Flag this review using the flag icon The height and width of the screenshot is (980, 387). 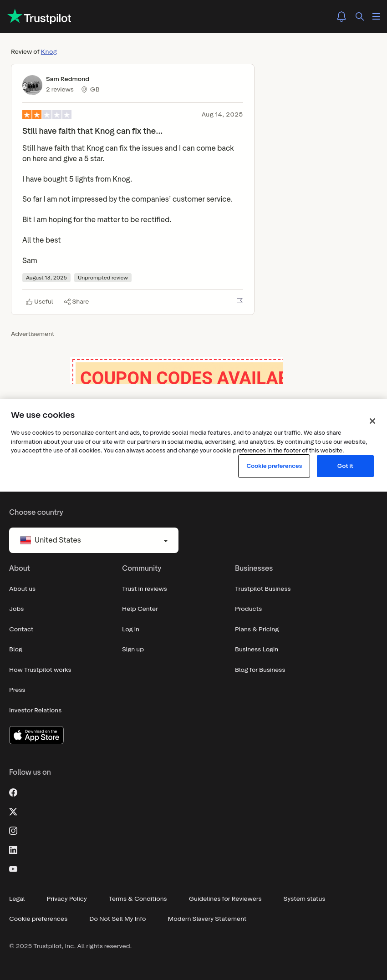click(239, 302)
